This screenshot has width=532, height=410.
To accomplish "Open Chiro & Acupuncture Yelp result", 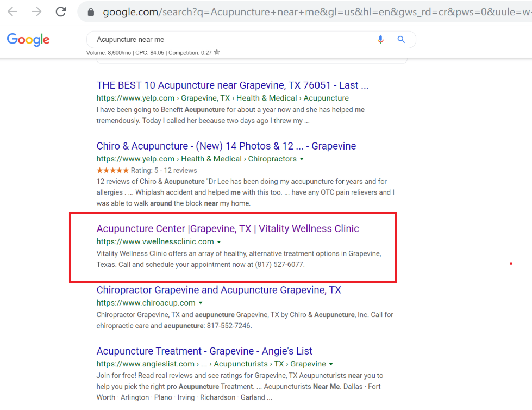I will pyautogui.click(x=226, y=146).
